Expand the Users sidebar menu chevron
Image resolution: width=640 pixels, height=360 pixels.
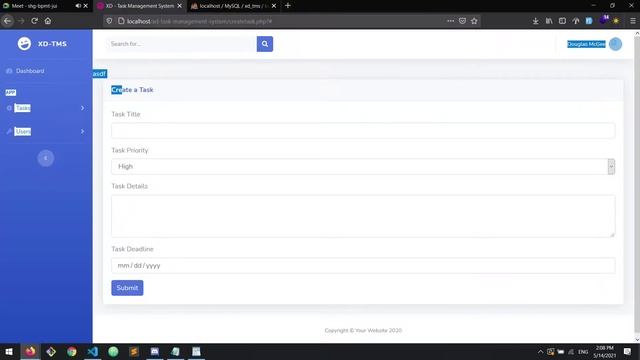(x=82, y=131)
